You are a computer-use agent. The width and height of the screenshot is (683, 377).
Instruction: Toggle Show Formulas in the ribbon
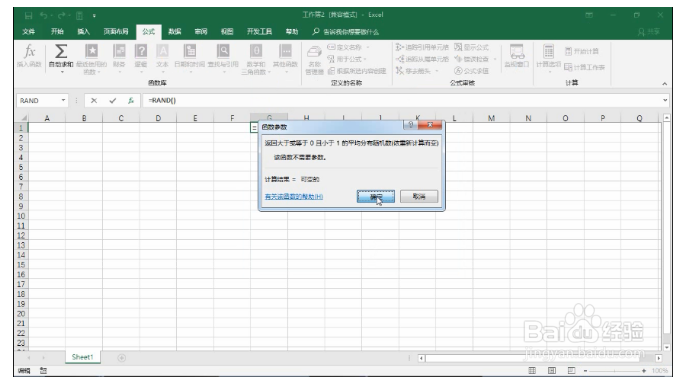[x=471, y=47]
